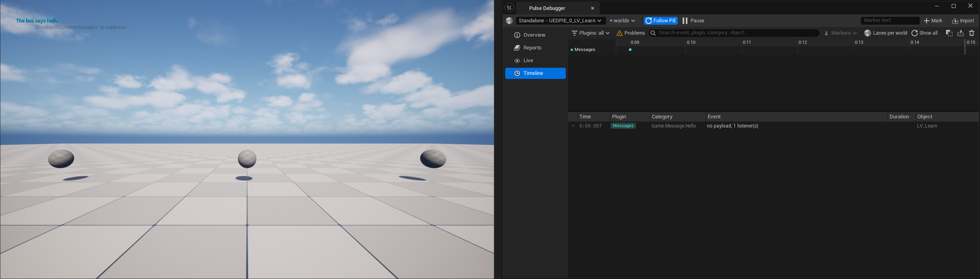Click the 0:12 tick on timeline ruler
The height and width of the screenshot is (279, 980).
point(803,42)
